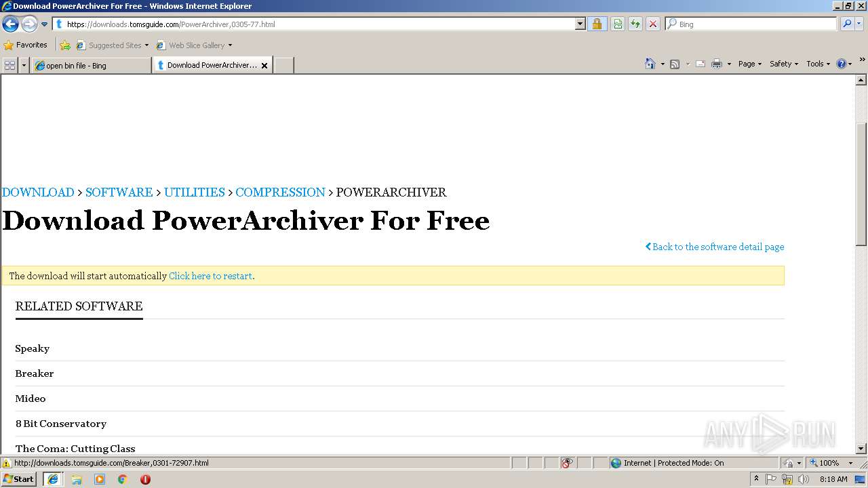Open Web Slice Gallery link
This screenshot has width=868, height=488.
[195, 45]
